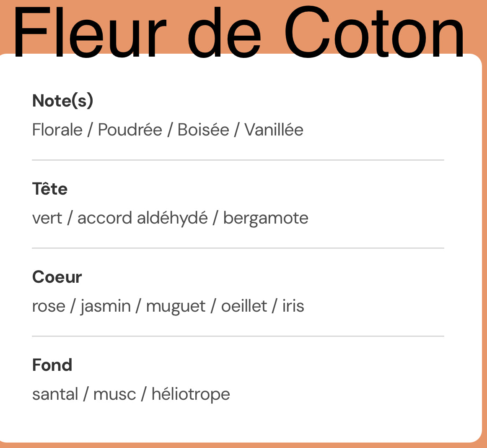Viewport: 487px width, 448px height.
Task: Click the word musc
Action: (x=114, y=394)
